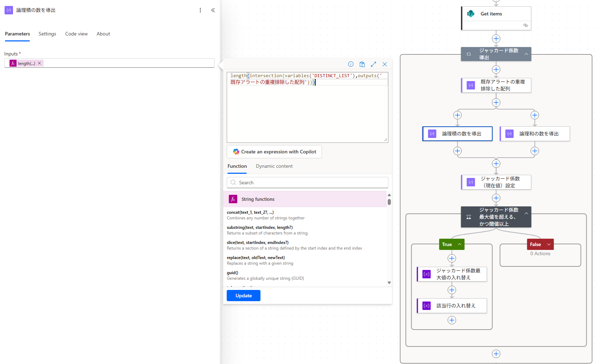Close the expression editor popup

(x=385, y=64)
